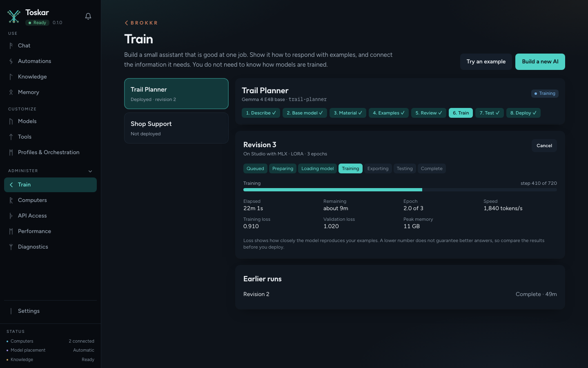The image size is (588, 368).
Task: Open the notifications bell
Action: click(88, 16)
